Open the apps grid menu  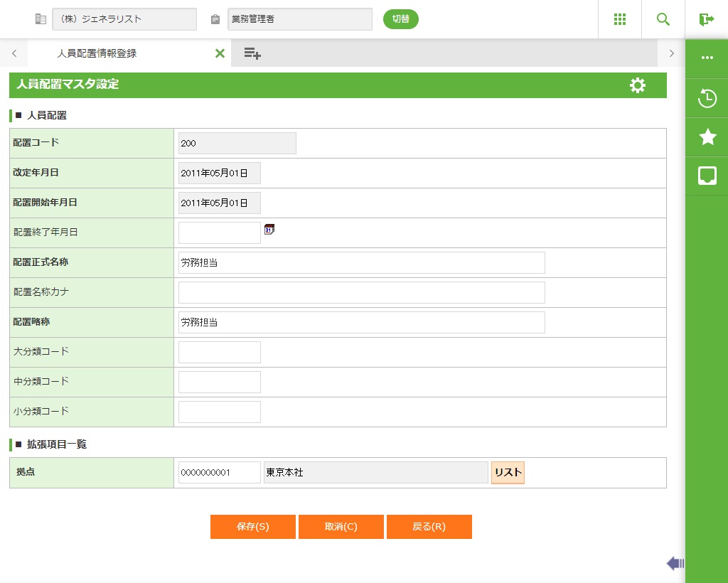[x=619, y=19]
